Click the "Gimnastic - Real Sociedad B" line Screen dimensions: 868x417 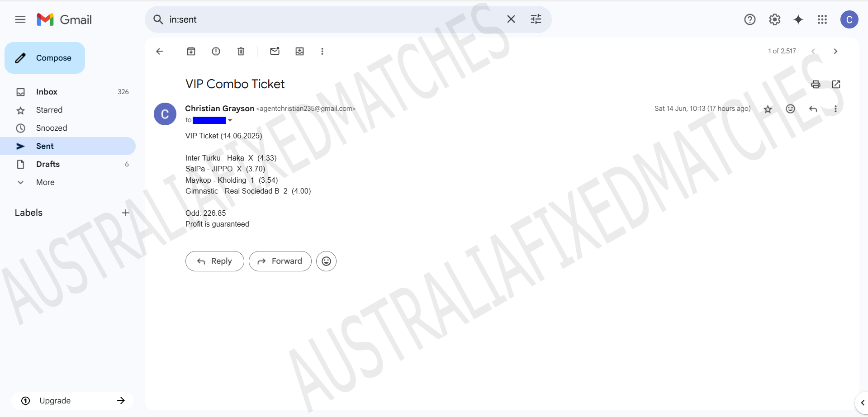tap(248, 191)
